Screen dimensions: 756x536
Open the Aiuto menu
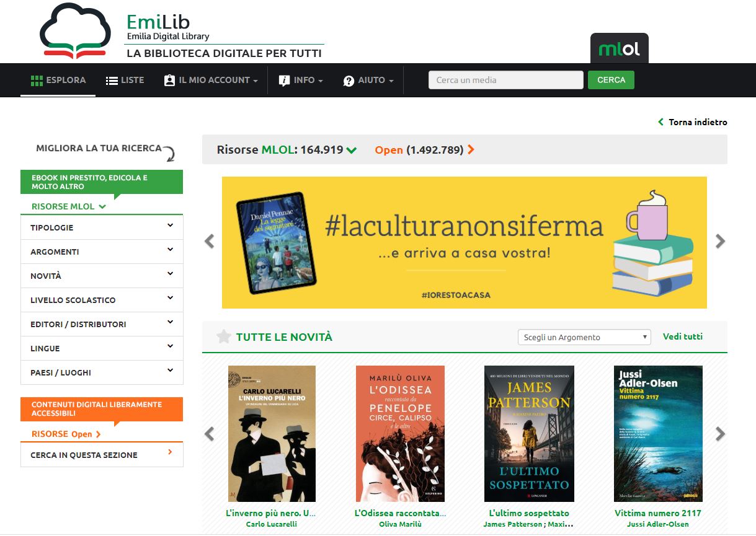(x=368, y=80)
